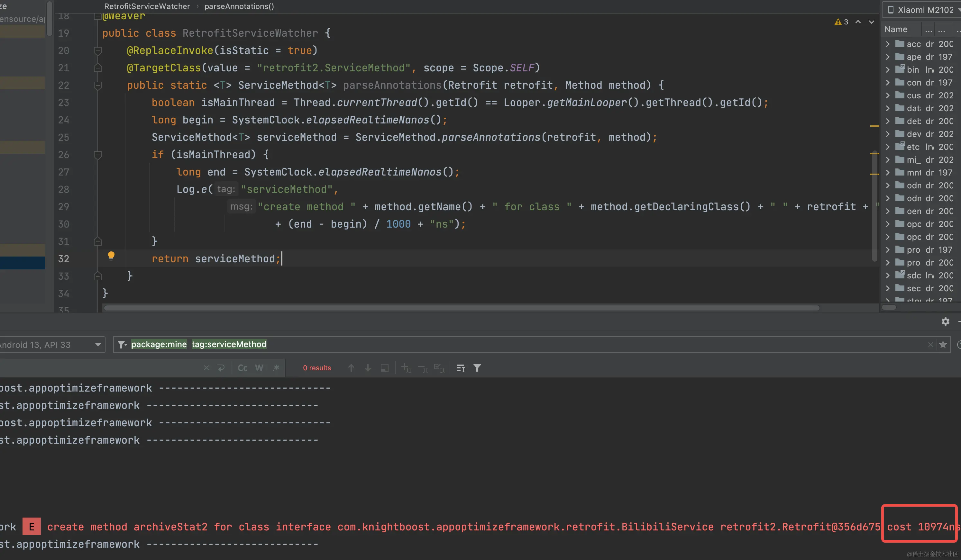Toggle Match Case (Cc) in find bar

pyautogui.click(x=243, y=368)
